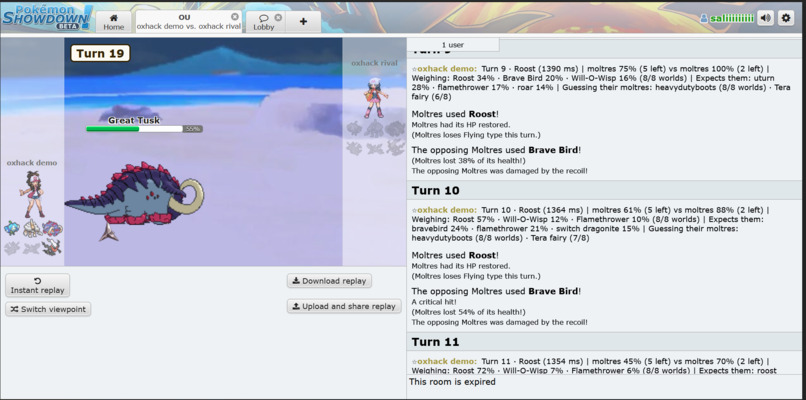Click '(Moltres lost 54% of its health!)' line
Image resolution: width=806 pixels, height=400 pixels.
tap(468, 312)
